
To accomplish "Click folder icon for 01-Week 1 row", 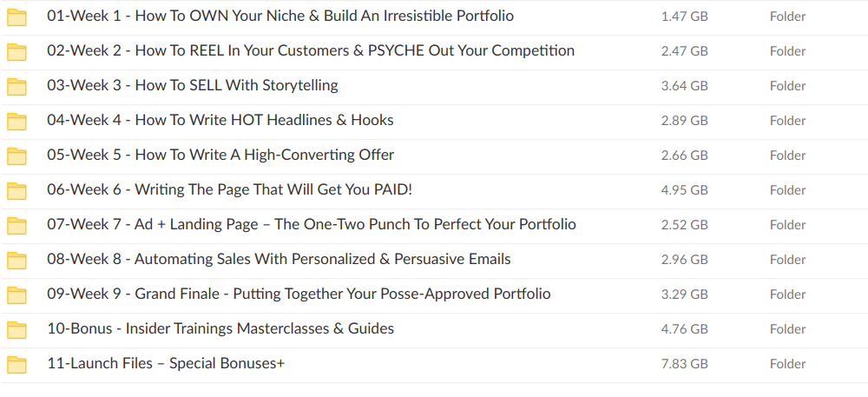I will point(16,17).
